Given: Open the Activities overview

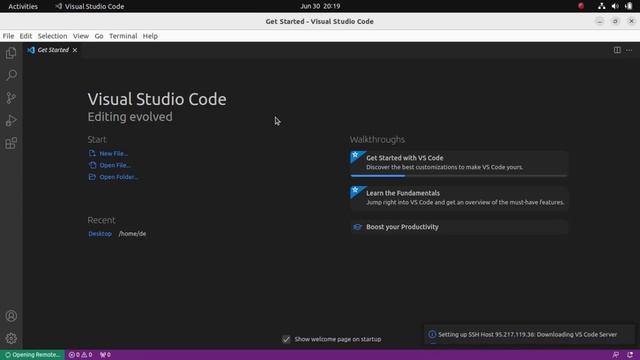Looking at the screenshot, I should point(23,6).
